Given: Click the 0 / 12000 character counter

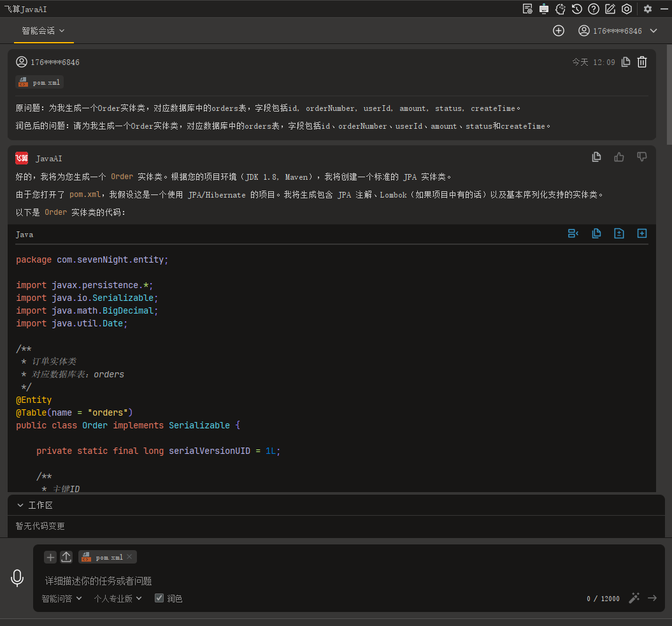Looking at the screenshot, I should click(603, 599).
